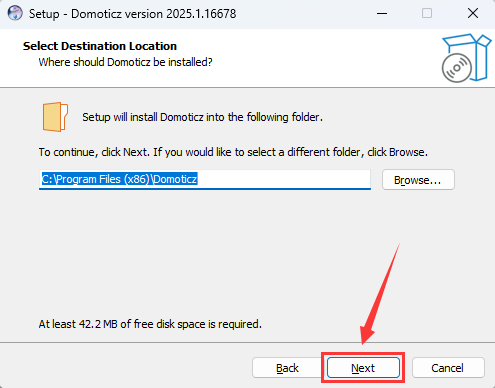Click the window title 'Setup - Domoticz version'

point(132,14)
